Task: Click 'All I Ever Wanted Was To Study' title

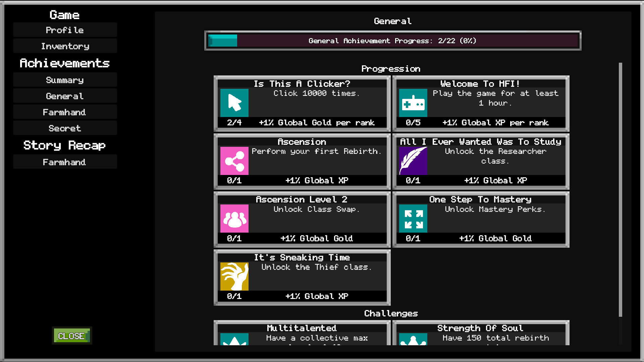Action: [x=480, y=141]
